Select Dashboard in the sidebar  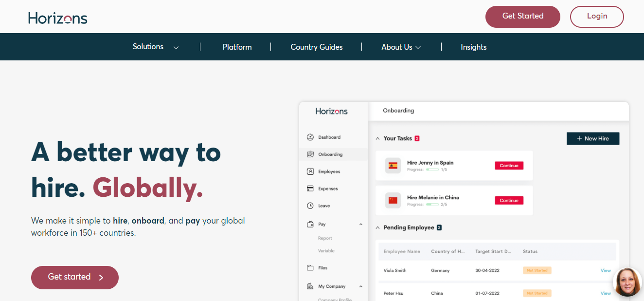(329, 137)
